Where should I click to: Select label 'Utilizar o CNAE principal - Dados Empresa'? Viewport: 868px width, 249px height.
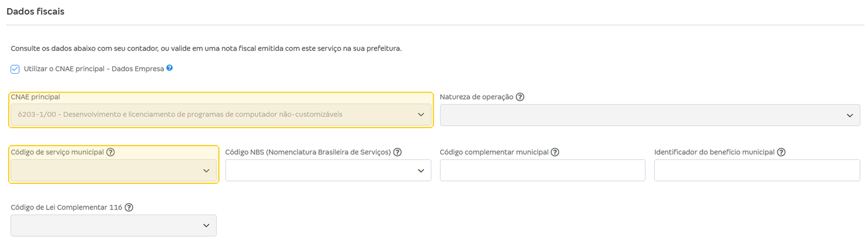click(94, 69)
